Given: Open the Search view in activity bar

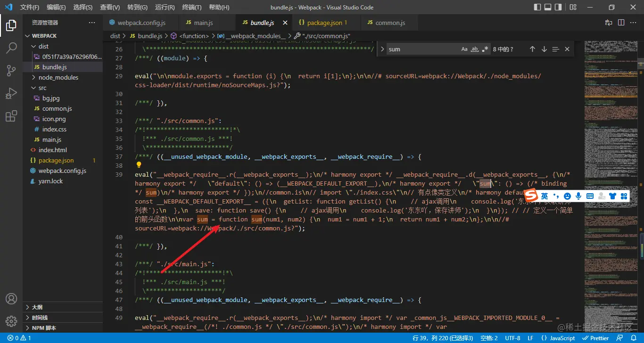Looking at the screenshot, I should [11, 48].
